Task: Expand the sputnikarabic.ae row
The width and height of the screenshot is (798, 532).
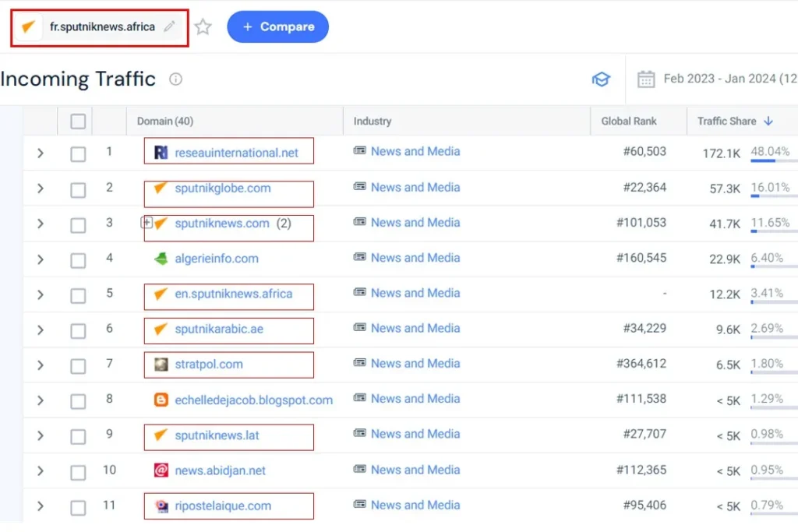Action: coord(41,330)
